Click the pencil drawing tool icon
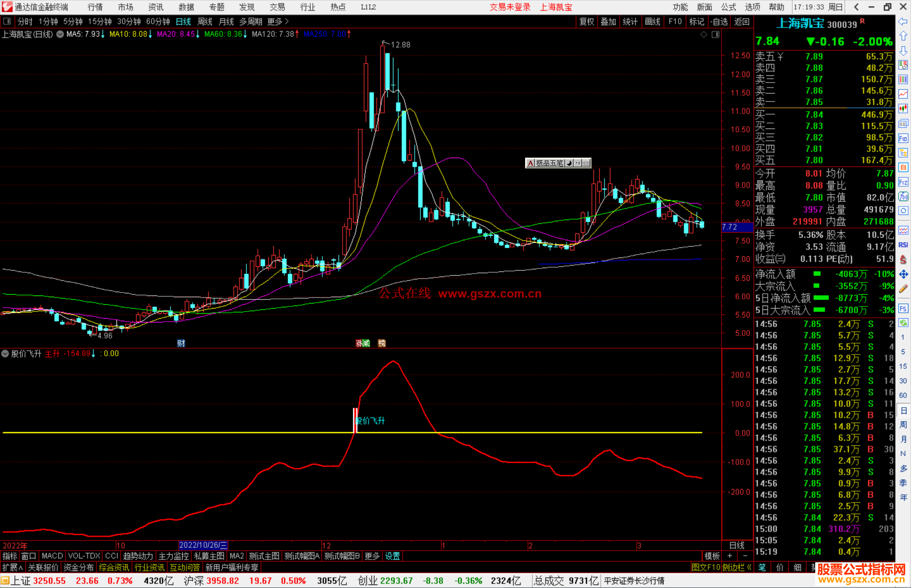This screenshot has height=588, width=911. [x=903, y=289]
